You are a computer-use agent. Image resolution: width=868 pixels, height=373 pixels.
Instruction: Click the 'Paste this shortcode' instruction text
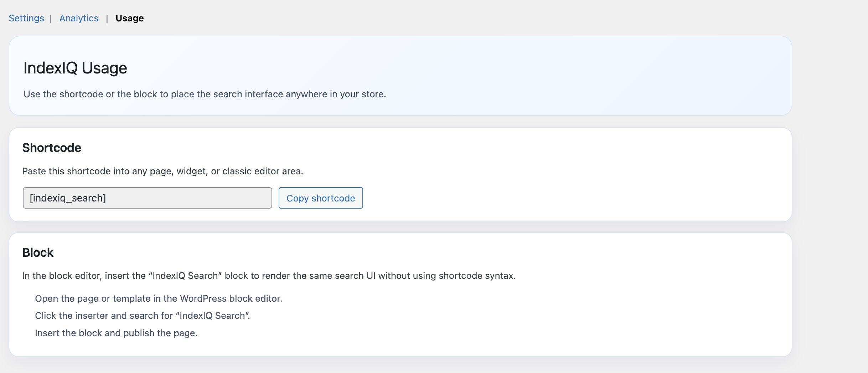tap(162, 171)
